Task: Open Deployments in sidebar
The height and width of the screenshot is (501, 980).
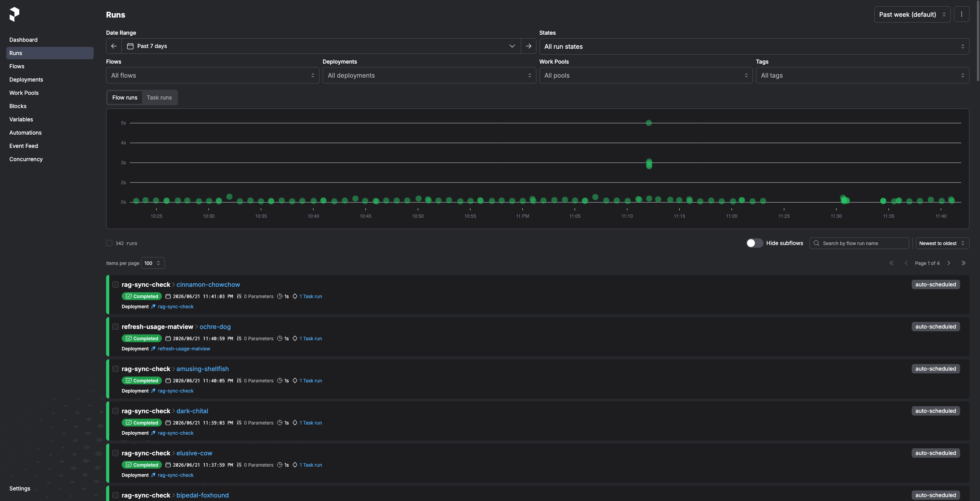Action: [50, 80]
